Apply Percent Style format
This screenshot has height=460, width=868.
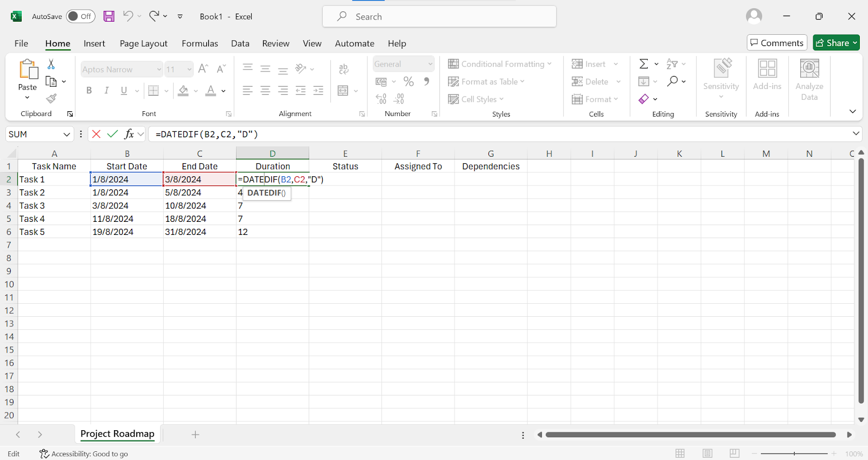coord(409,81)
